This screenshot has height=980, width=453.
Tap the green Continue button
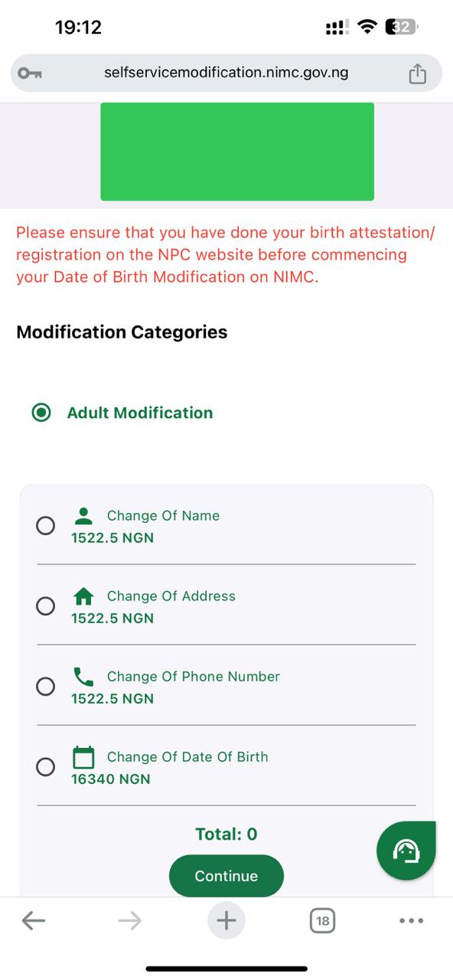click(x=226, y=876)
